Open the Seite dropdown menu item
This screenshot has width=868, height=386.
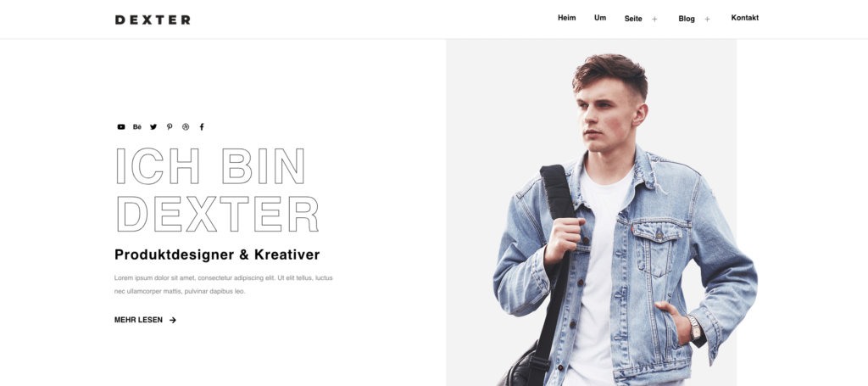pyautogui.click(x=633, y=19)
